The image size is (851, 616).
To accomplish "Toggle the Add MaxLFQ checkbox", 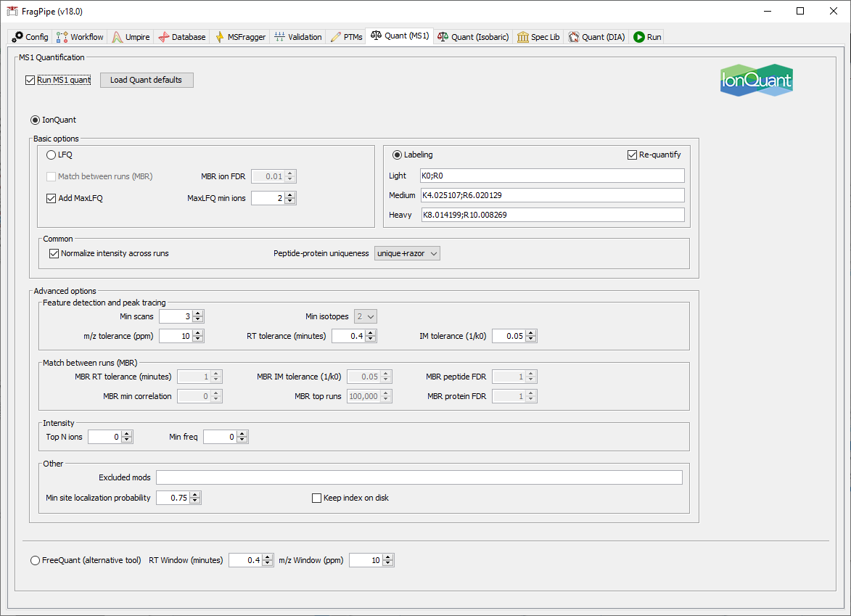I will (51, 198).
